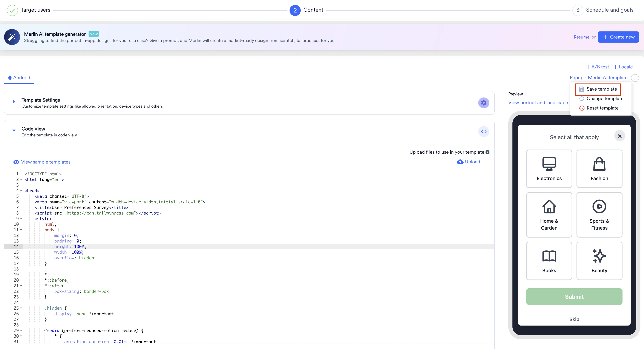Close the preview popup with X
This screenshot has width=644, height=349.
pyautogui.click(x=619, y=136)
